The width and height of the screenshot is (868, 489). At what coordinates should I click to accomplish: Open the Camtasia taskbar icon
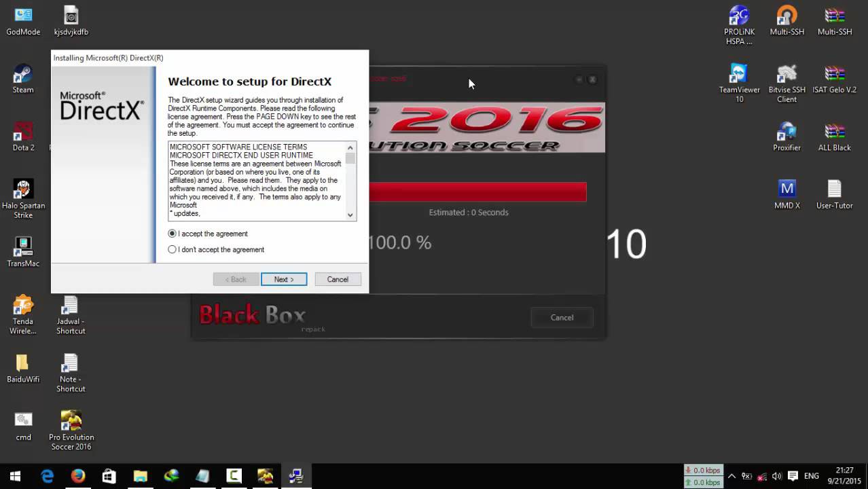(x=234, y=476)
